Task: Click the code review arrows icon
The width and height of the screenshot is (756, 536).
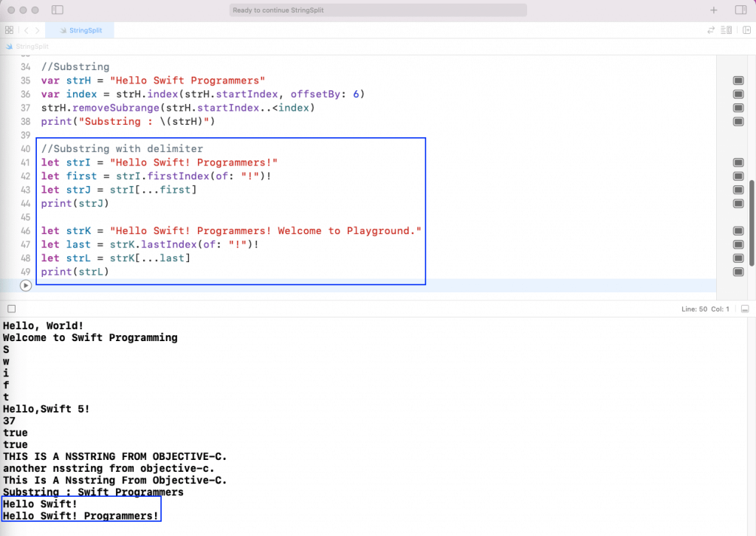Action: (711, 30)
